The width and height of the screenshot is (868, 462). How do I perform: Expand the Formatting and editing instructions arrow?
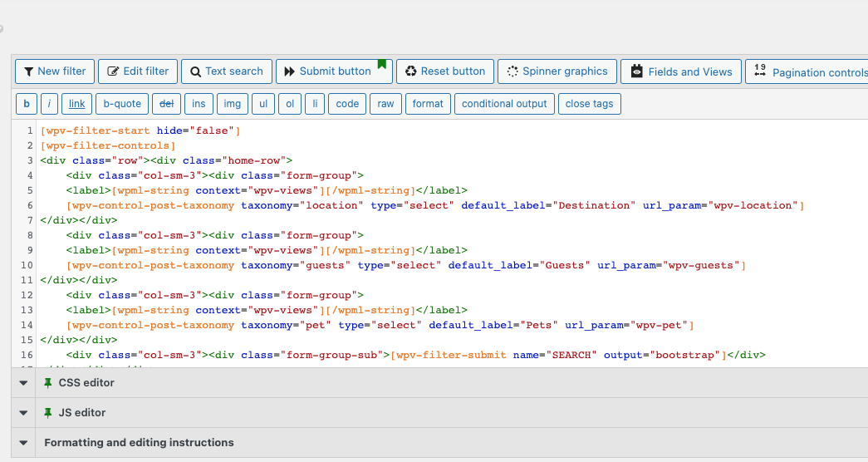click(23, 443)
